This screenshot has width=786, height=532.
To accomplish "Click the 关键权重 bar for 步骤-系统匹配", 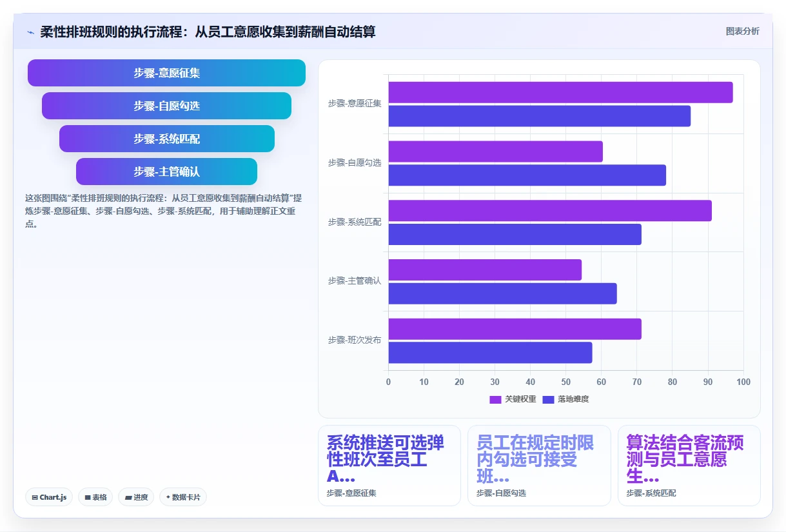I will click(x=550, y=211).
